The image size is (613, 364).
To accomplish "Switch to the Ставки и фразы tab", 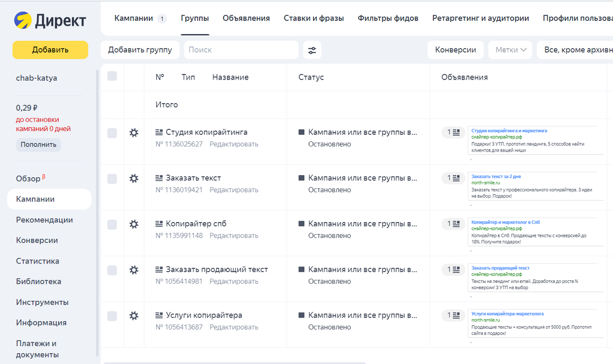I will (314, 18).
